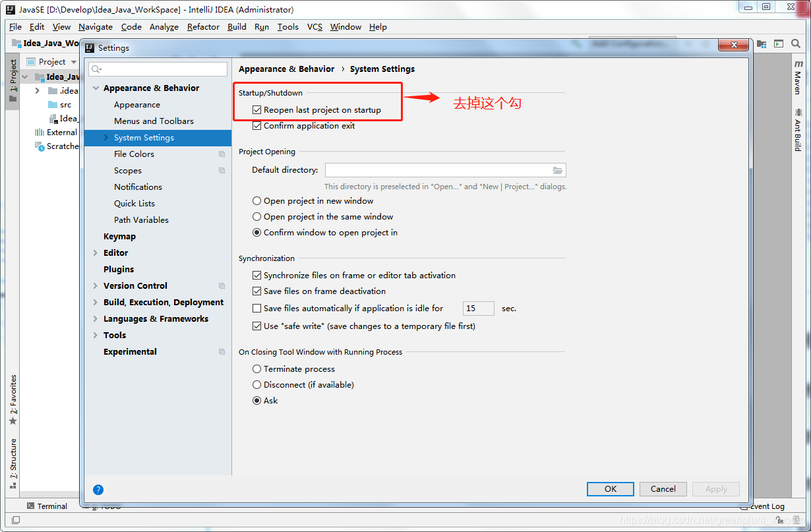Open the Ant Build tool window

pos(798,129)
